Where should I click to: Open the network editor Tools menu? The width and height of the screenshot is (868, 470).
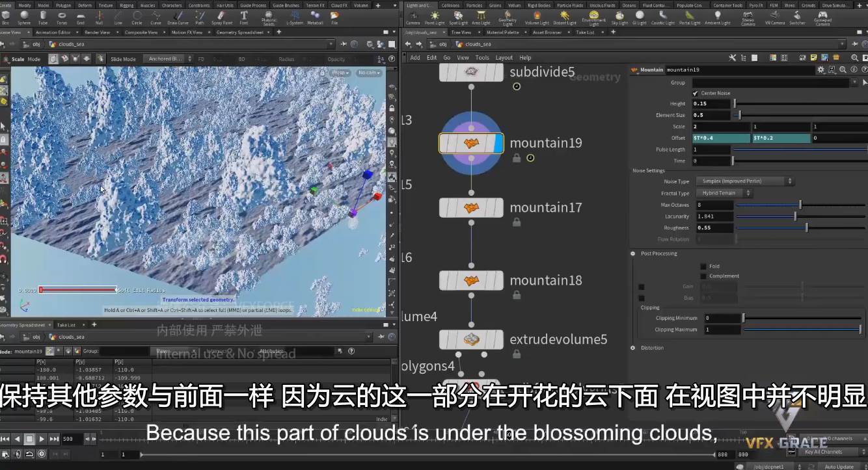(x=482, y=57)
